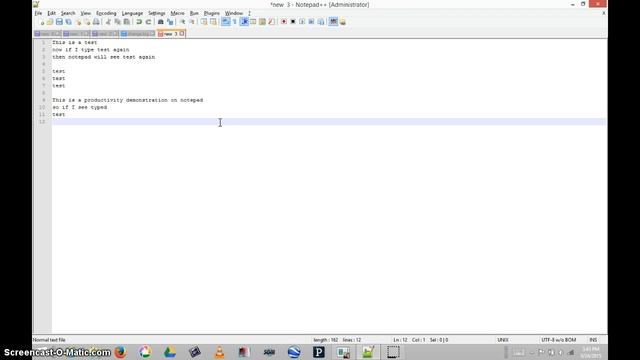Viewport: 640px width, 360px height.
Task: Click the UNIX line ending status entry
Action: pyautogui.click(x=503, y=340)
